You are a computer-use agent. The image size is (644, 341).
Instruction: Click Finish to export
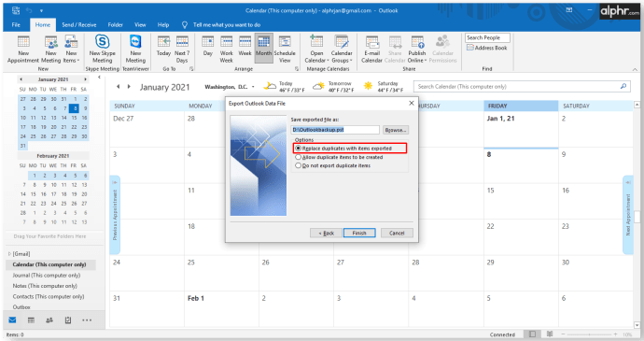pos(359,233)
